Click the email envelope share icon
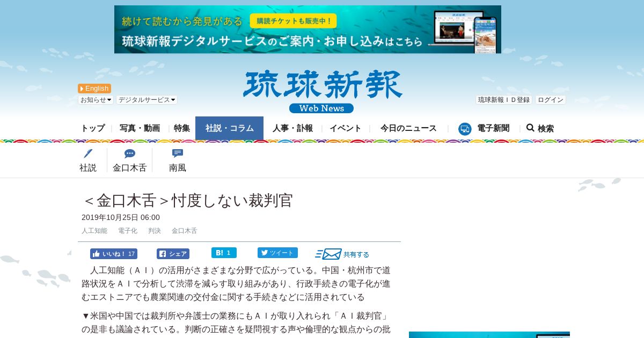 point(328,254)
